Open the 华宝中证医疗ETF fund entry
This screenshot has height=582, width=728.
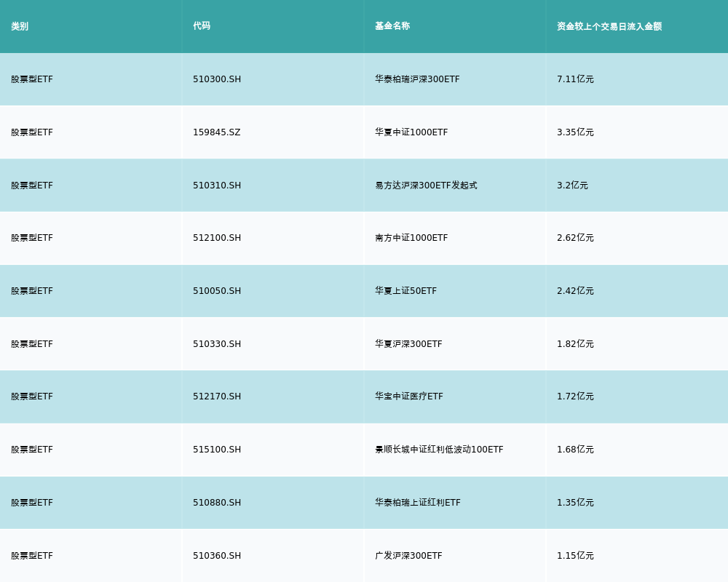pos(409,396)
